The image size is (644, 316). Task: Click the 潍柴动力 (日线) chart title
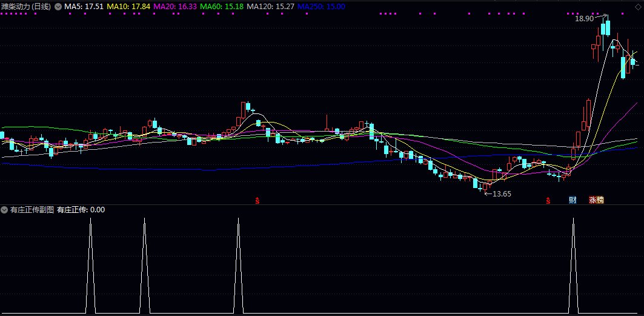[27, 6]
